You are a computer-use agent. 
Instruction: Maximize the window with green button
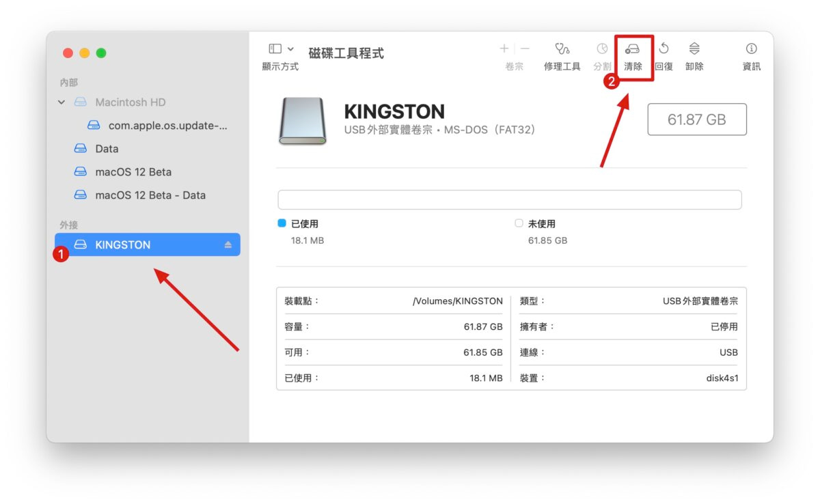(101, 53)
